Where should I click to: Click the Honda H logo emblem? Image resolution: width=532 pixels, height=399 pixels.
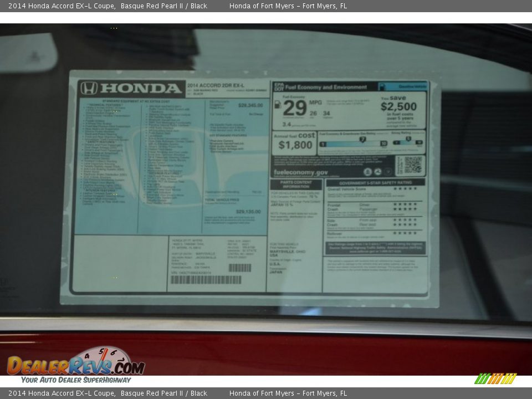pyautogui.click(x=89, y=88)
